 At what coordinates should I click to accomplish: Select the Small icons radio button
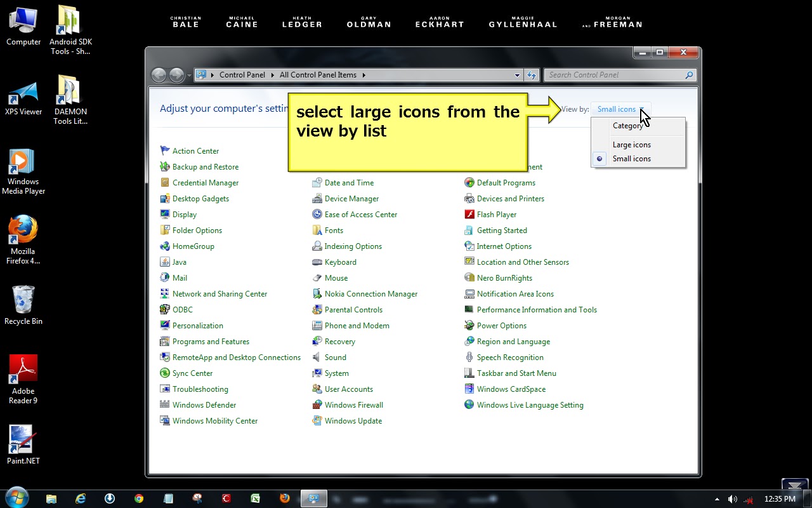pyautogui.click(x=599, y=158)
